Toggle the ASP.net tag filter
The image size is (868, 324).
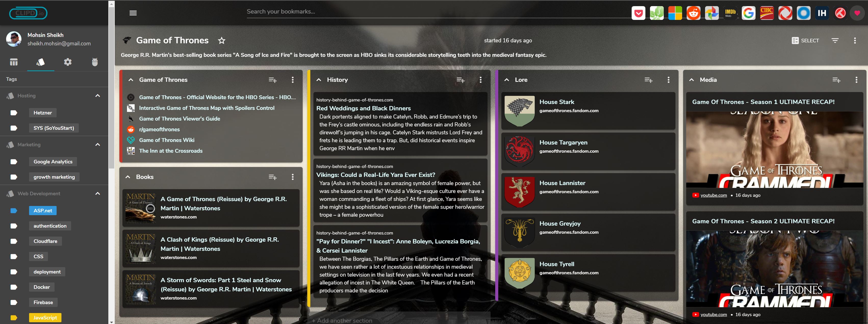point(43,211)
